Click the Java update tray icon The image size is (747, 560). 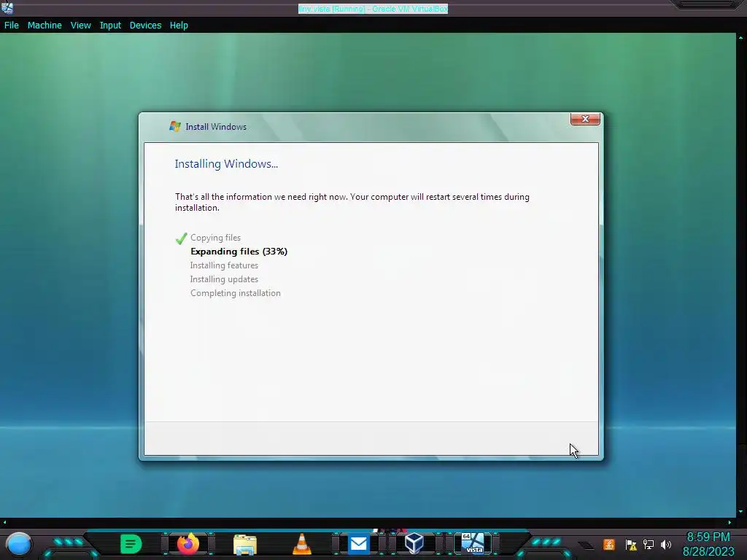609,544
